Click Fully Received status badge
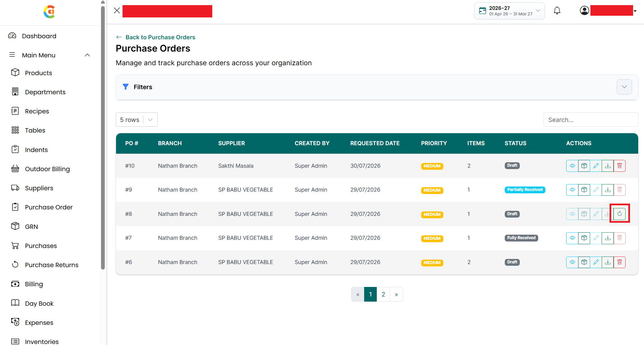Viewport: 644px width, 345px height. 521,238
